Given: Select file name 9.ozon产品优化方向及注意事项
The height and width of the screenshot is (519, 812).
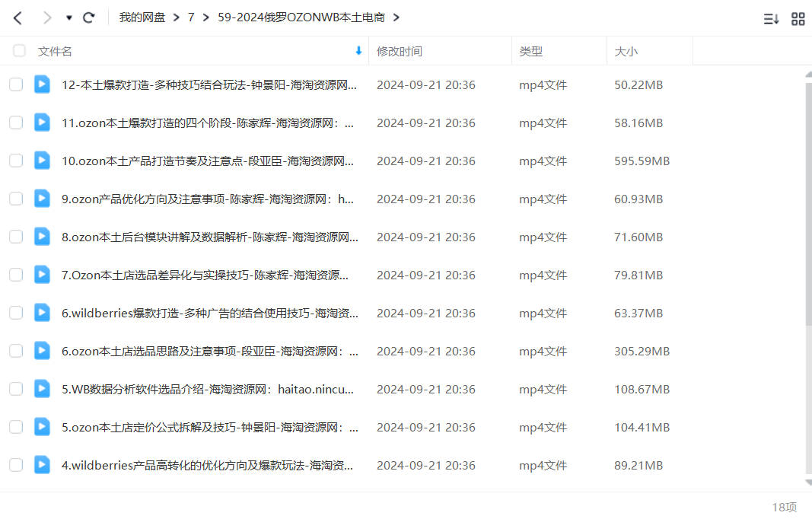Looking at the screenshot, I should [208, 199].
